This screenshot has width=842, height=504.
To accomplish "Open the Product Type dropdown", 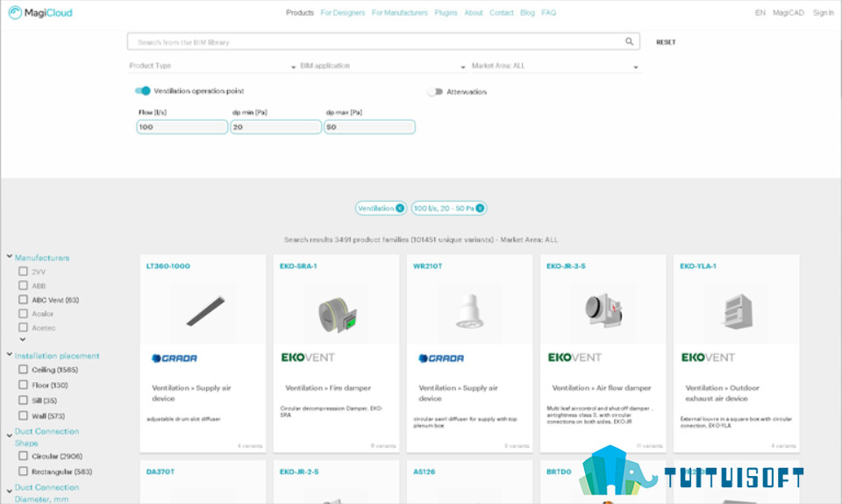I will pyautogui.click(x=212, y=66).
